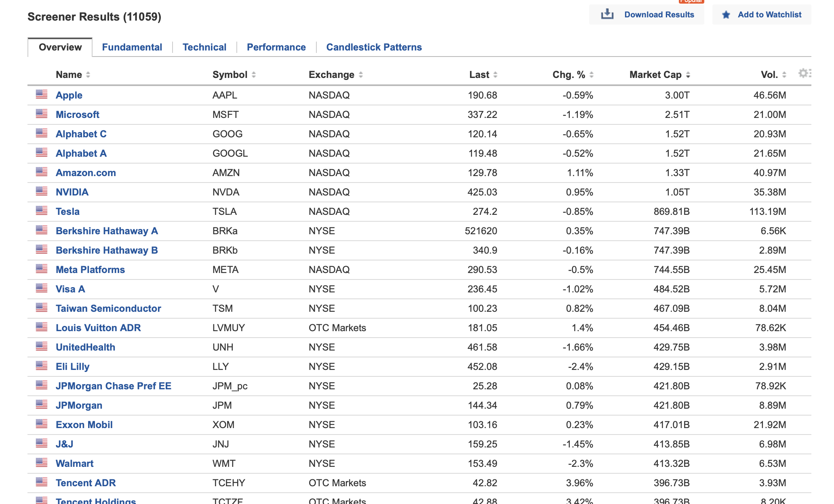
Task: Click the flag icon next to Tesla
Action: point(41,211)
